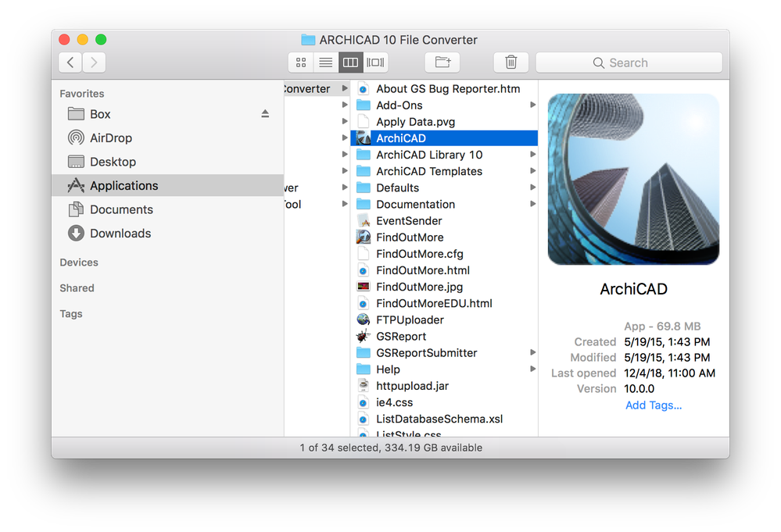Expand the Add-Ons folder arrow
Screen dimensions: 781x532
[x=532, y=105]
